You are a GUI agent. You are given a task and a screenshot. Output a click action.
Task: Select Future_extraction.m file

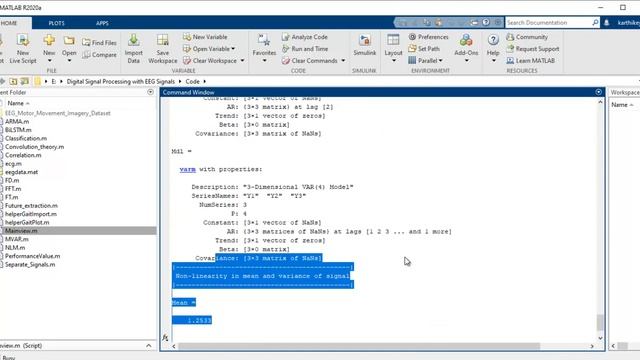tap(31, 206)
